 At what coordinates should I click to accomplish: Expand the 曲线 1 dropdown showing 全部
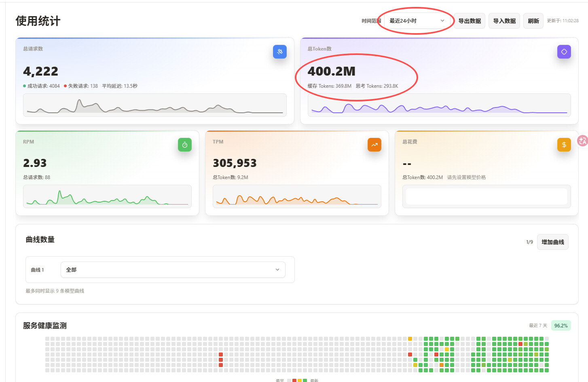(173, 270)
